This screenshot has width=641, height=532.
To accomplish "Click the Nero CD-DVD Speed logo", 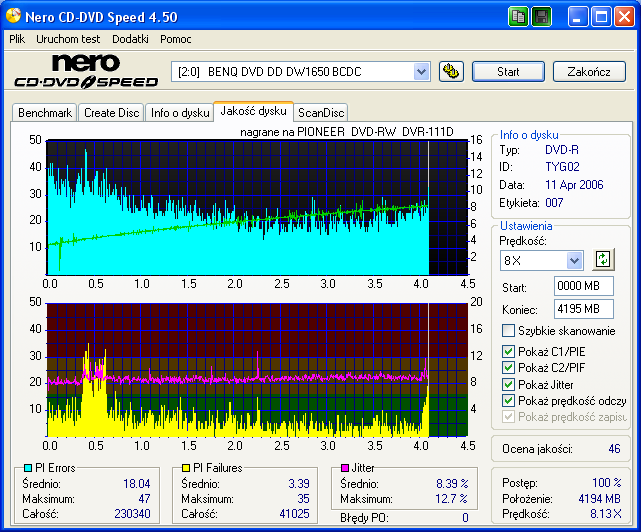I will [x=86, y=72].
